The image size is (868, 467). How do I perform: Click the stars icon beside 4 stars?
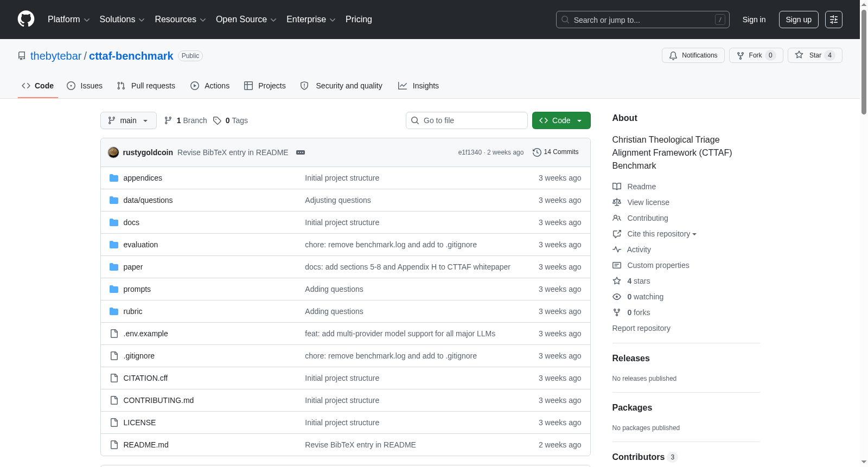[617, 281]
